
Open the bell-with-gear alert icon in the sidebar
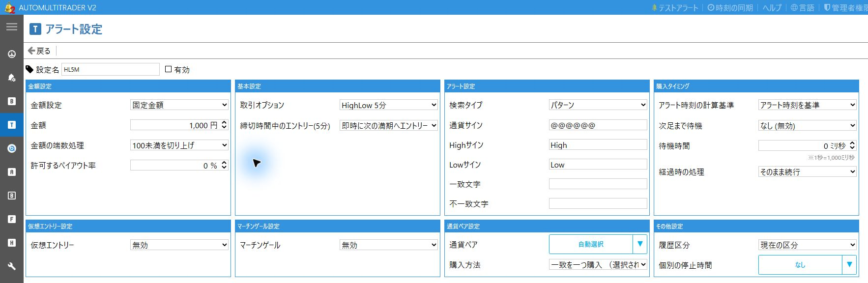(x=12, y=78)
